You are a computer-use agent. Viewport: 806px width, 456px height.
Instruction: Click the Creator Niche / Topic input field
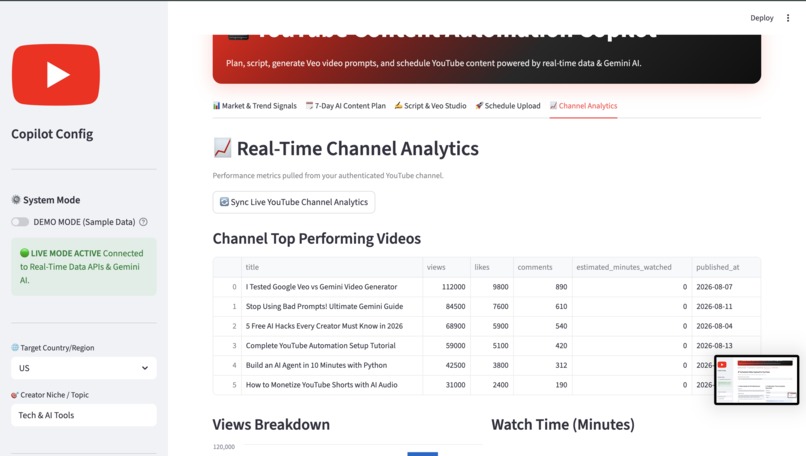[x=84, y=415]
